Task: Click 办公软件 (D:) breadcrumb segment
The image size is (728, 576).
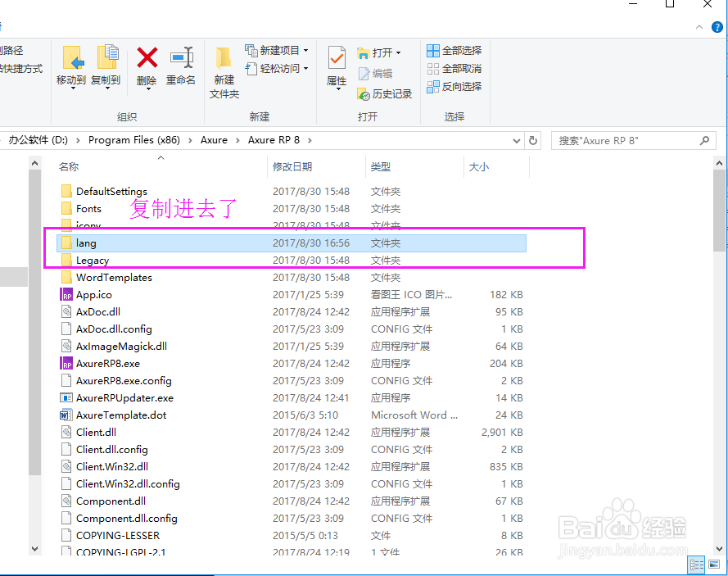Action: pyautogui.click(x=38, y=140)
